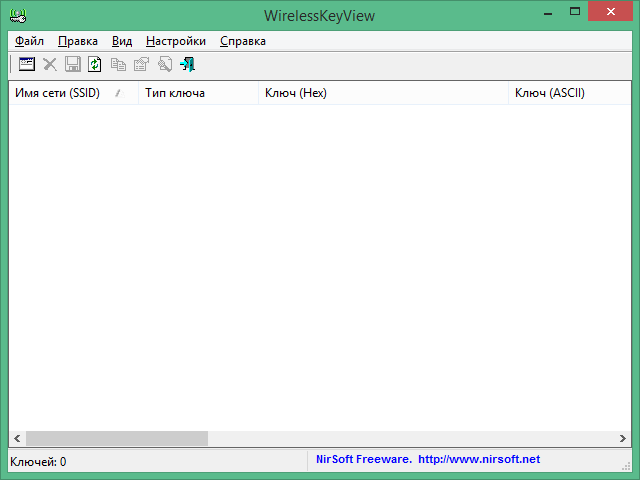Sort by Имя сети (SSID) column

click(73, 93)
